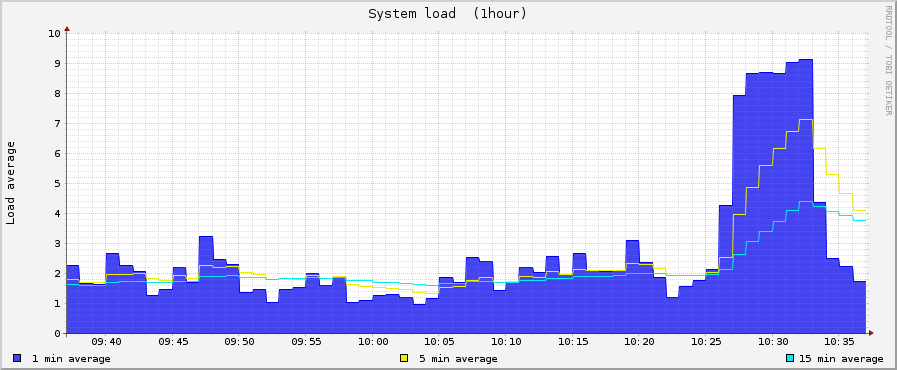The image size is (897, 370).
Task: Click the 9 value on the load axis
Action: [x=57, y=63]
